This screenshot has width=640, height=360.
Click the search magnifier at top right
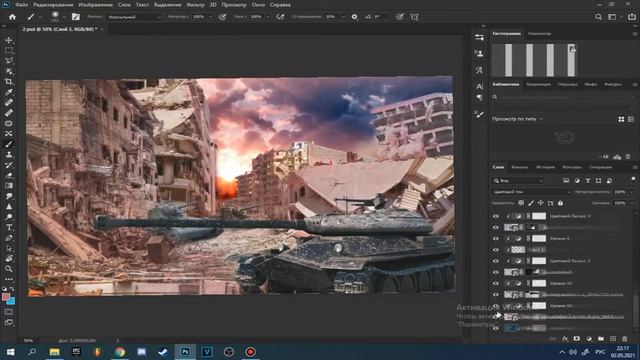pyautogui.click(x=598, y=17)
